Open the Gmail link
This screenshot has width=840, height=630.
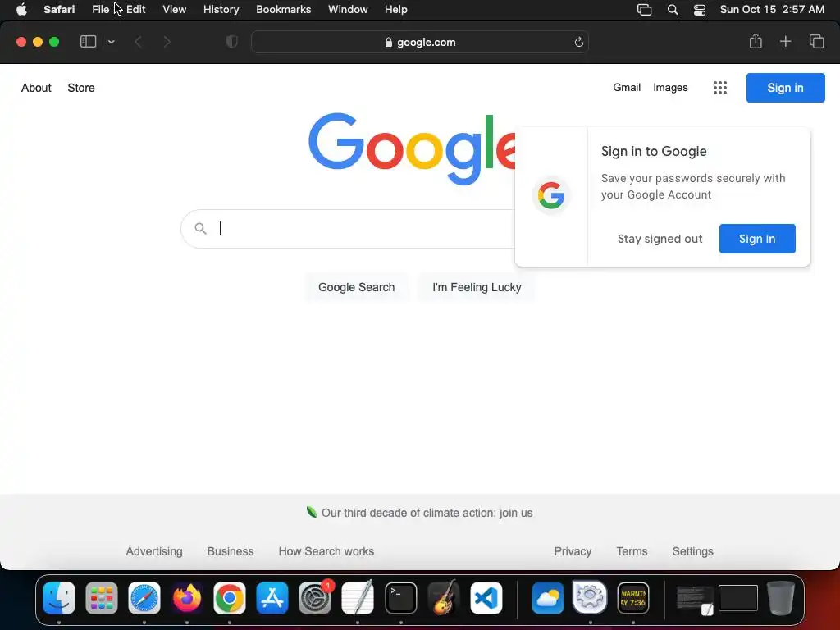click(627, 87)
